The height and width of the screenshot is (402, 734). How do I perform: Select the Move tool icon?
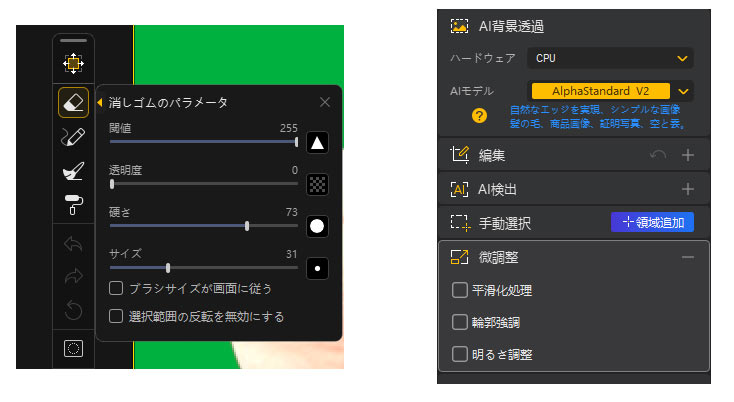pos(73,63)
